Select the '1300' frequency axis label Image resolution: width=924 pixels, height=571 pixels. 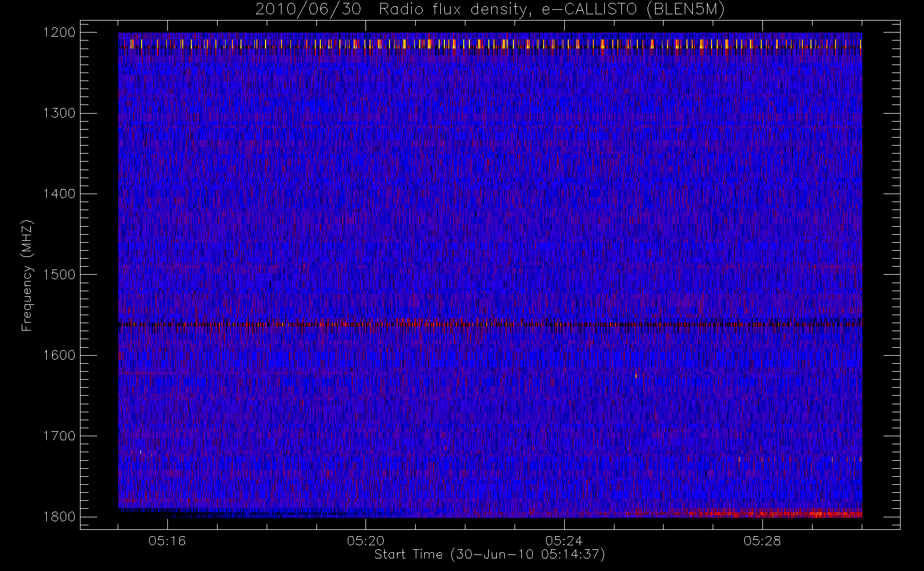pos(59,113)
